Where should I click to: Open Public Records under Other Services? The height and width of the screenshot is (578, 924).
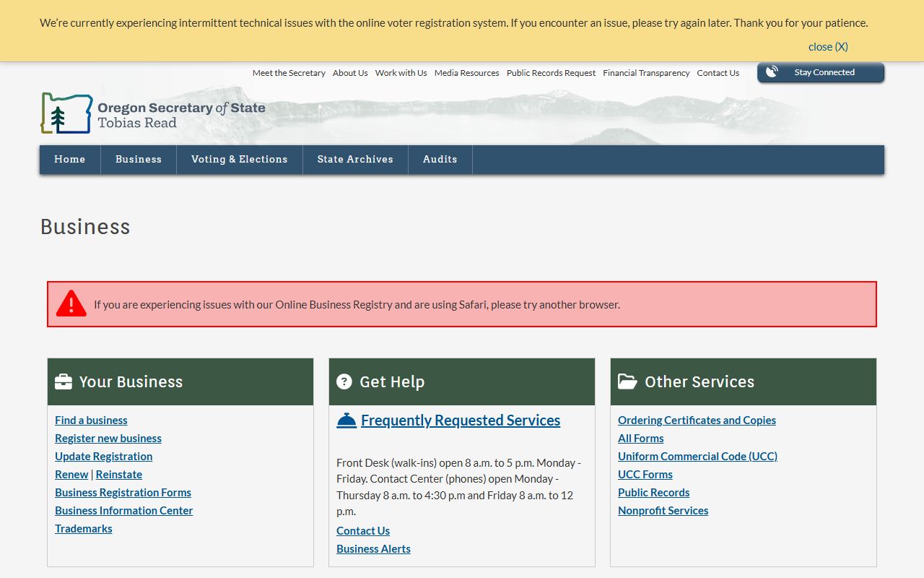(654, 493)
